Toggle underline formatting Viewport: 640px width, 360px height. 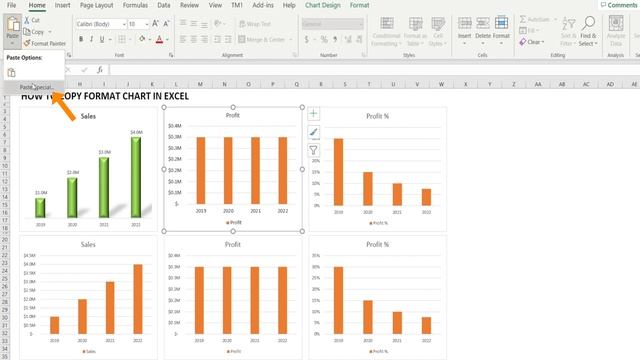[102, 39]
